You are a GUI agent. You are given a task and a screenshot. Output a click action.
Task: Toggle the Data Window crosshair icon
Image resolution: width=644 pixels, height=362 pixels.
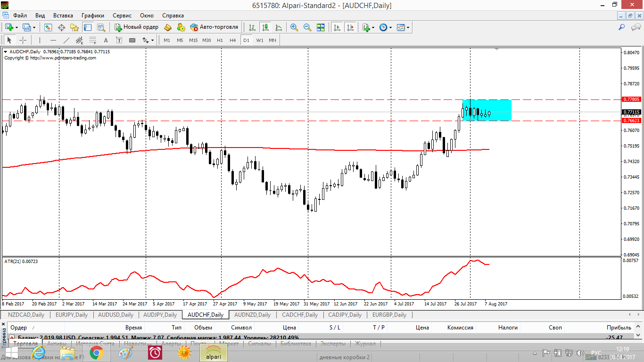pos(61,27)
